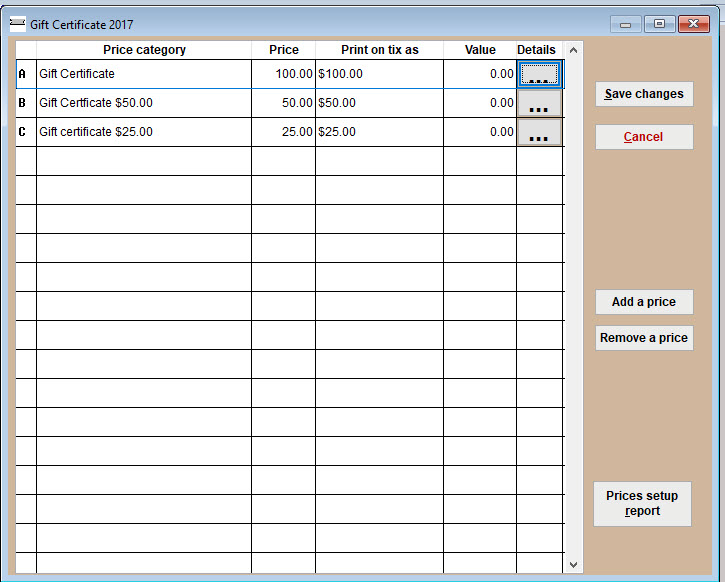
Task: Remove a price from the list
Action: [x=644, y=338]
